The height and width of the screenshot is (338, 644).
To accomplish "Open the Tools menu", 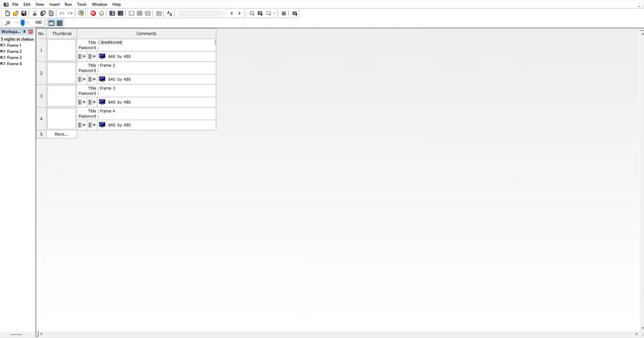I will pyautogui.click(x=82, y=4).
